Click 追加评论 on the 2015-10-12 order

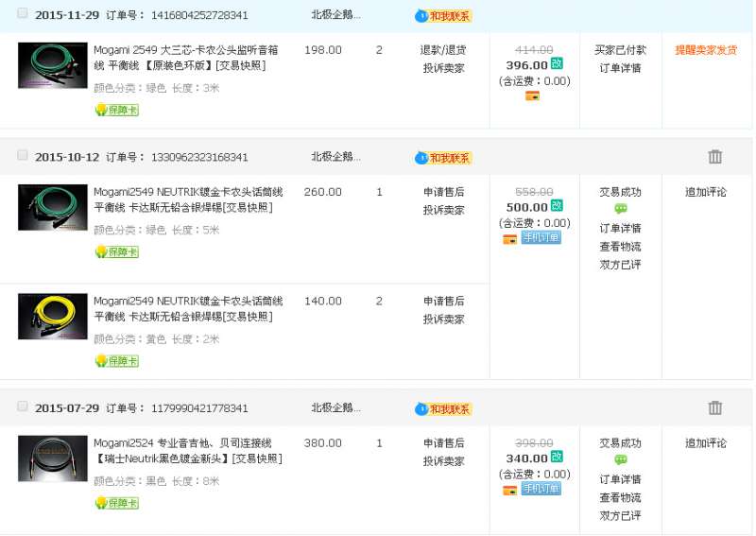click(706, 192)
